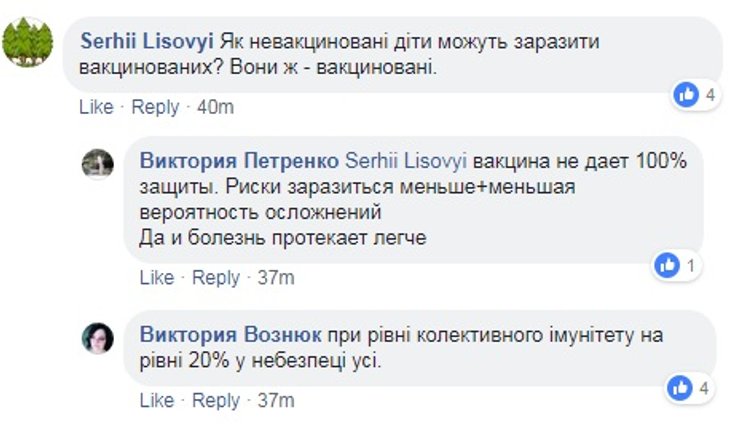Viewport: 740px width, 427px height.
Task: Reply to Виктория Петренко's comment
Action: (x=215, y=278)
